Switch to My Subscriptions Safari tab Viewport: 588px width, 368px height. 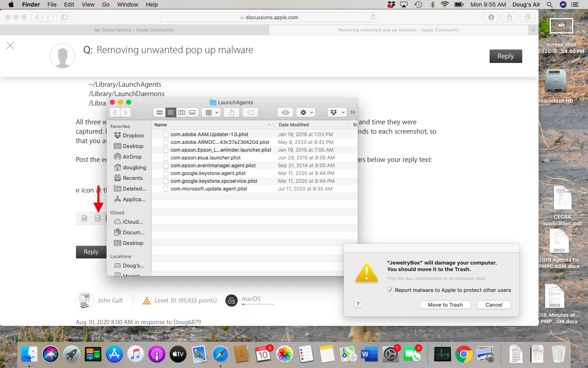[134, 30]
